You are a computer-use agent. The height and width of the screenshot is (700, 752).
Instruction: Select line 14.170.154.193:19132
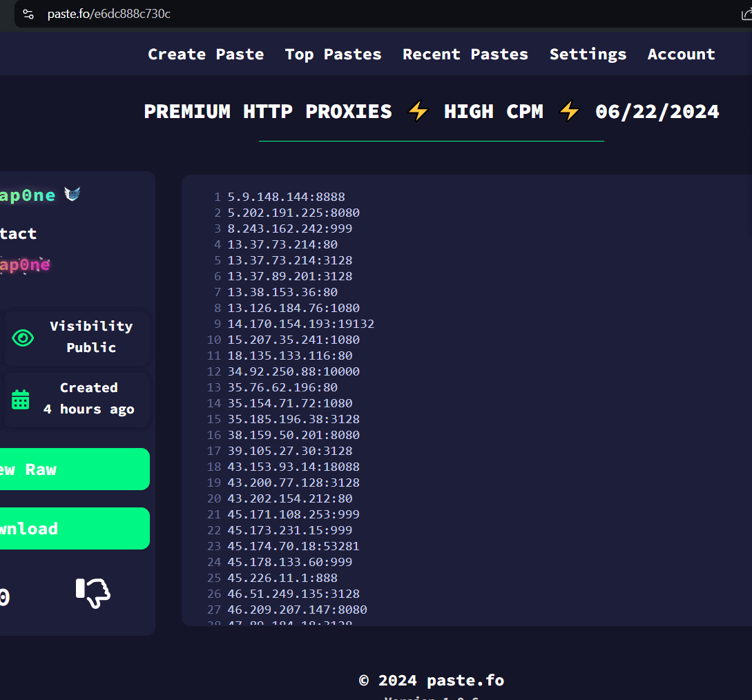300,324
